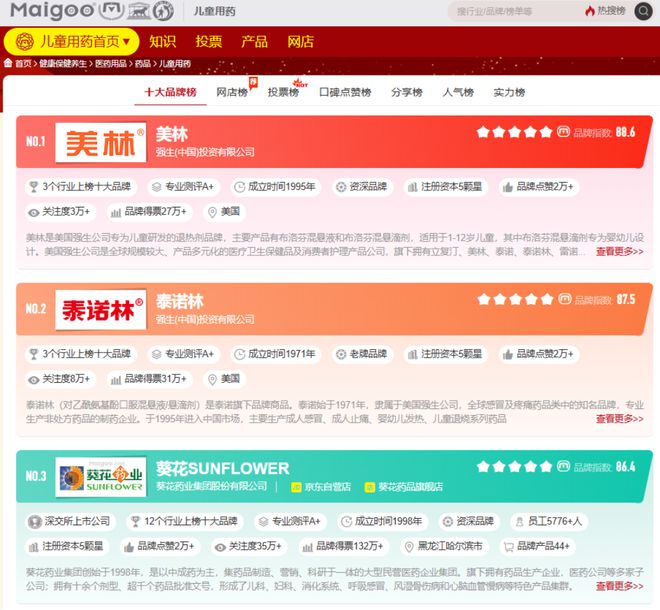The height and width of the screenshot is (610, 660).
Task: Switch to the 投票榜 tab
Action: click(283, 92)
